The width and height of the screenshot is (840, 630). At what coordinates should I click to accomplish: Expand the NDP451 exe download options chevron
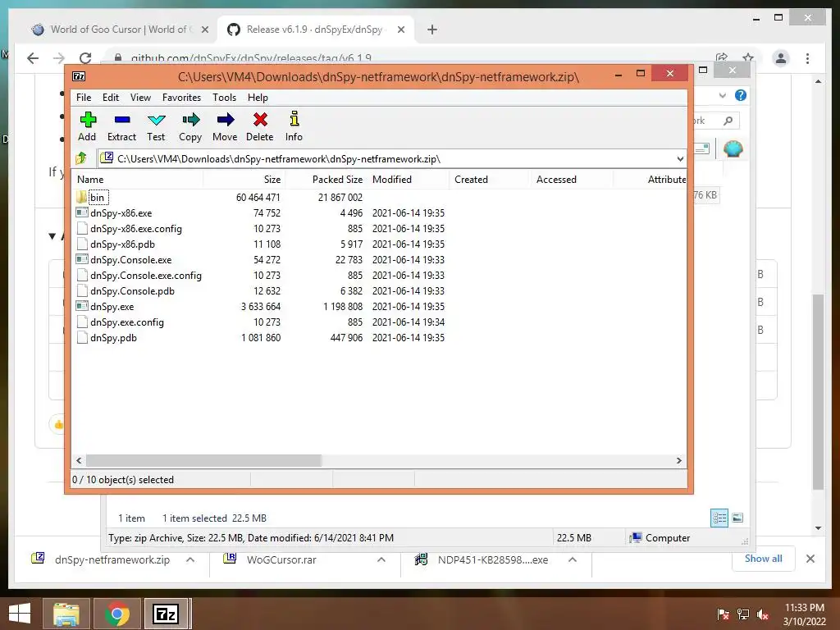[x=572, y=559]
